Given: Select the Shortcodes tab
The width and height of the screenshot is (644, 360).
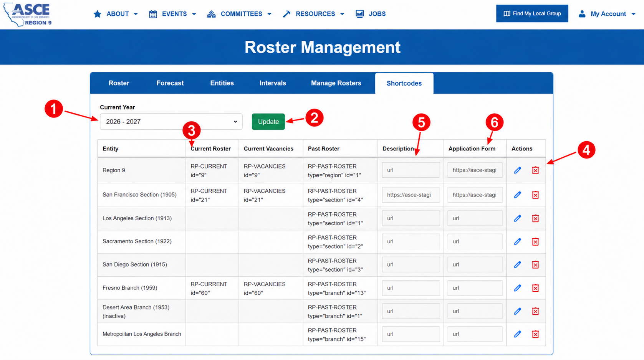Looking at the screenshot, I should 404,83.
